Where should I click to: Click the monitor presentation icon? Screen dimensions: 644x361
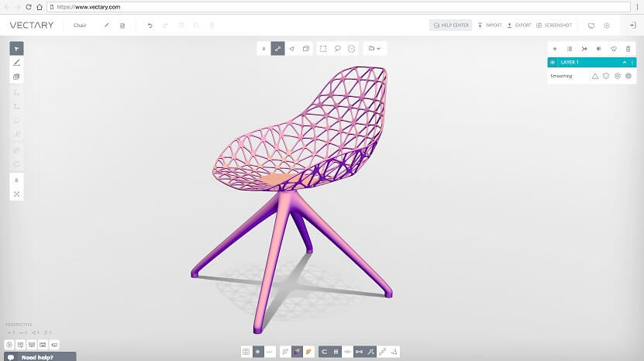coord(591,26)
